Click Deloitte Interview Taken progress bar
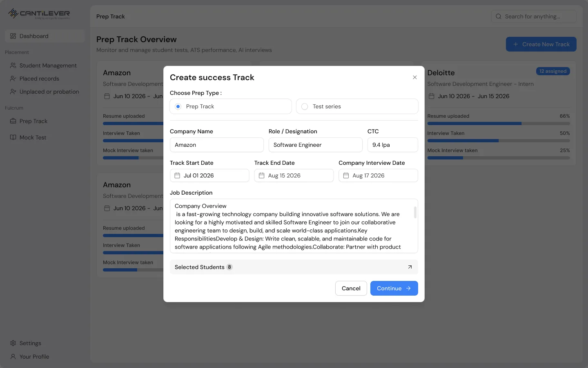The image size is (588, 368). [499, 141]
